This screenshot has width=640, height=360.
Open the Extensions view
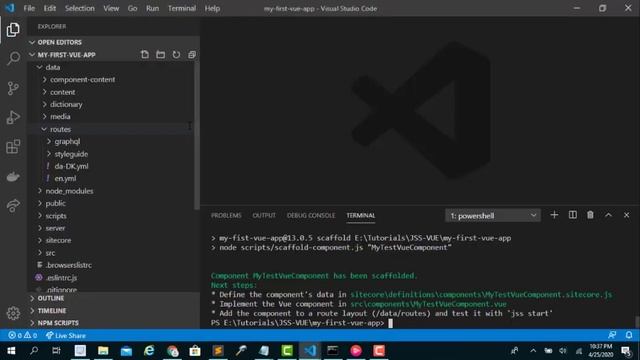[x=13, y=147]
